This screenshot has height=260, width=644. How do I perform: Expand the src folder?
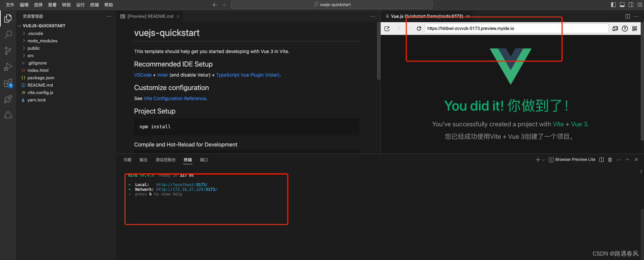(x=31, y=56)
